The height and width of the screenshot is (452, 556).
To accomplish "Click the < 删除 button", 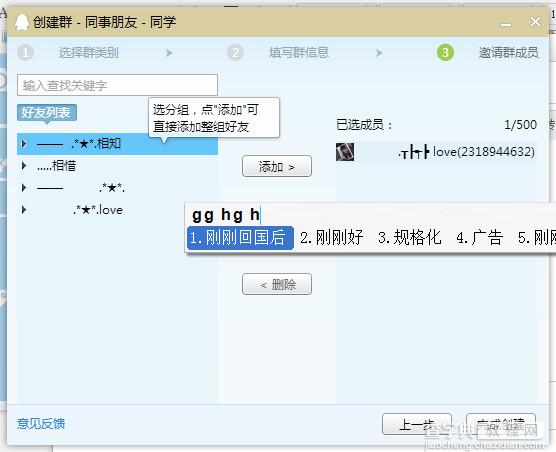I will click(x=277, y=284).
